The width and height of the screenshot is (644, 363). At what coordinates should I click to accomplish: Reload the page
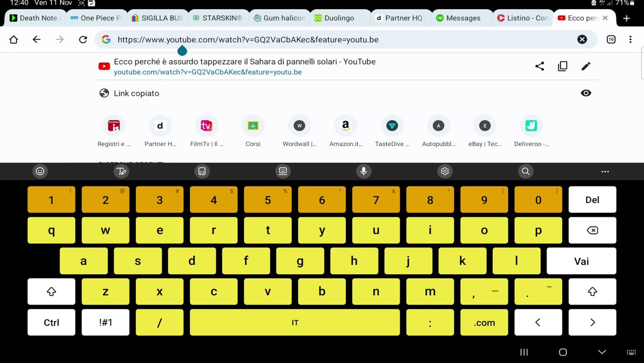[83, 39]
